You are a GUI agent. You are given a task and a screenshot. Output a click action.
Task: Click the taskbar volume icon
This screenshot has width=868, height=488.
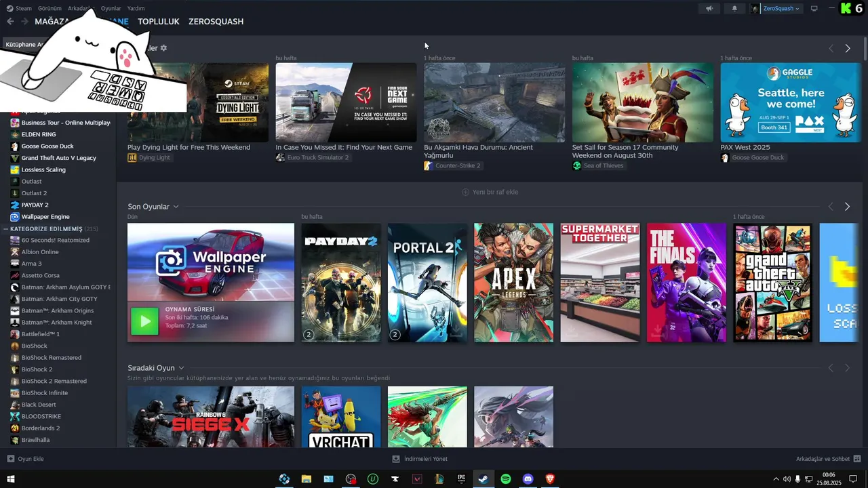[787, 479]
